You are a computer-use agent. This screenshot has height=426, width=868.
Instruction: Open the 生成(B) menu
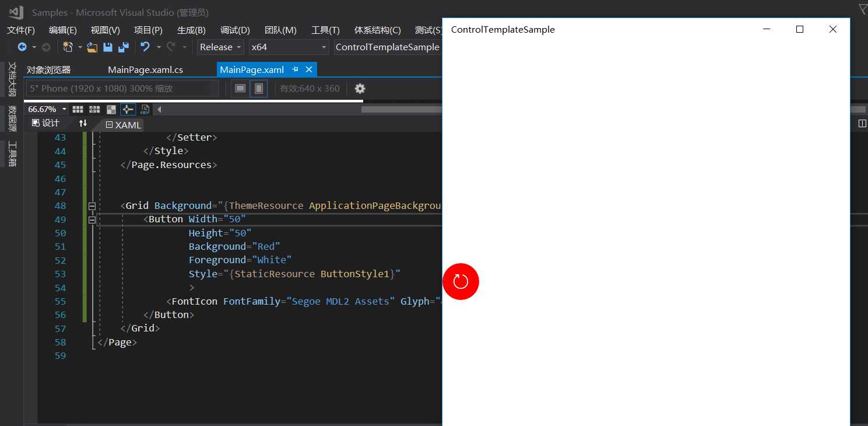pyautogui.click(x=191, y=30)
